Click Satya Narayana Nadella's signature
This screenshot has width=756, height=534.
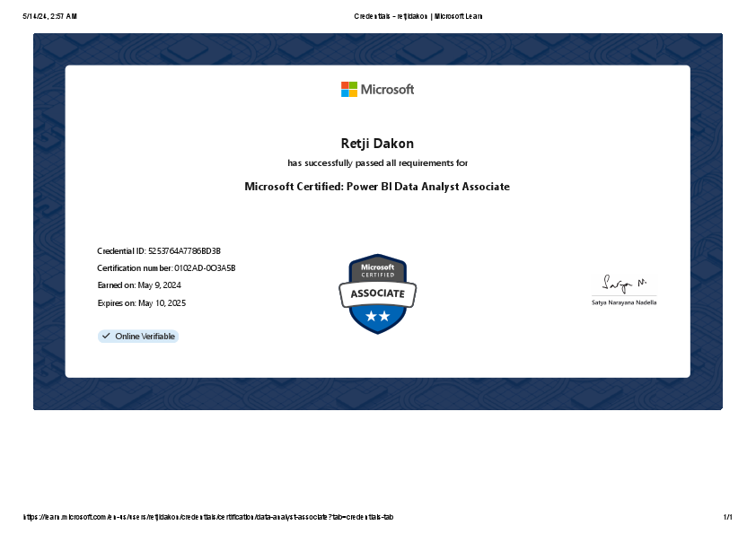tap(623, 283)
